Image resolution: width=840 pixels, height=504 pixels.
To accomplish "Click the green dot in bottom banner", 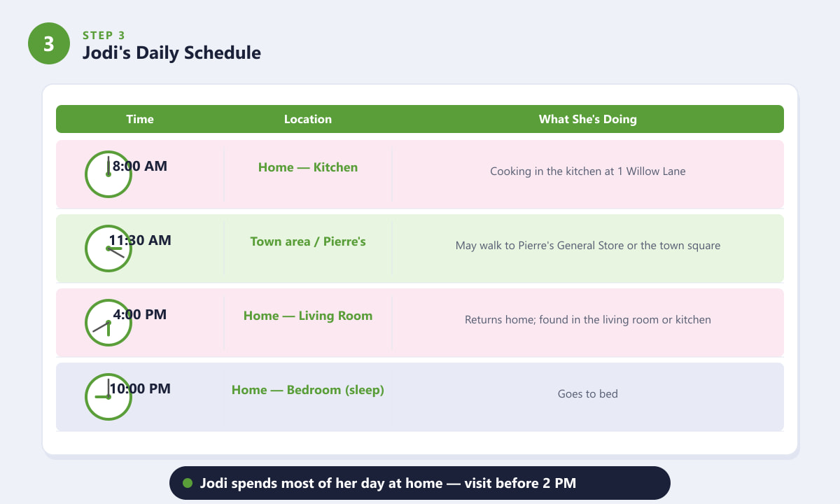I will 188,483.
